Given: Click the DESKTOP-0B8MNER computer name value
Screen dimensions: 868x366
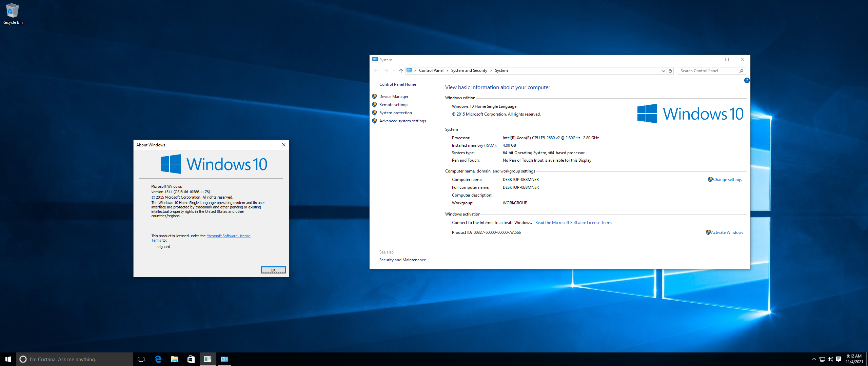Looking at the screenshot, I should [x=520, y=180].
